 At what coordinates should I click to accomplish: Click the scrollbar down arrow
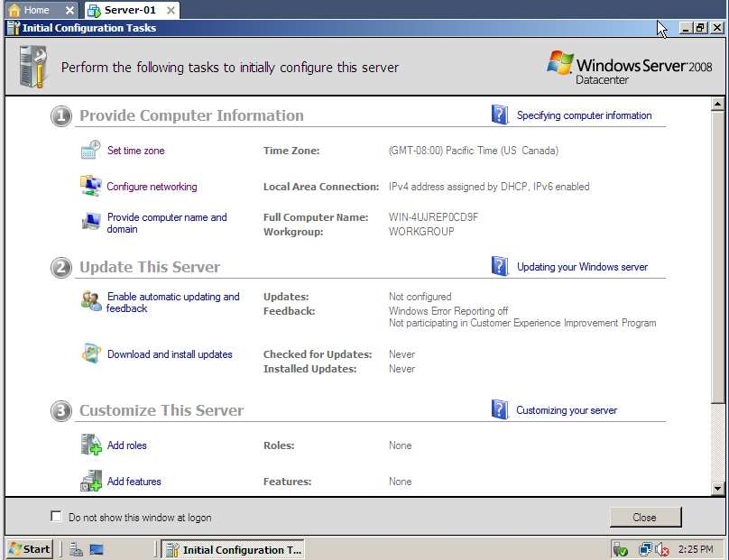coord(717,489)
